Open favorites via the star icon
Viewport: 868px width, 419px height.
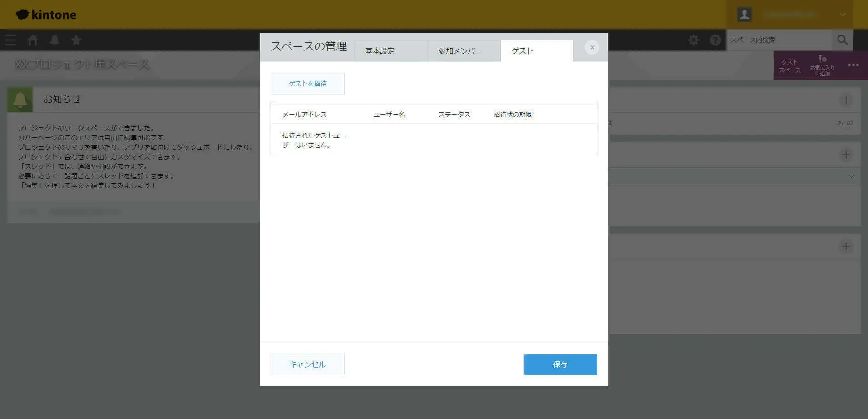pos(76,40)
